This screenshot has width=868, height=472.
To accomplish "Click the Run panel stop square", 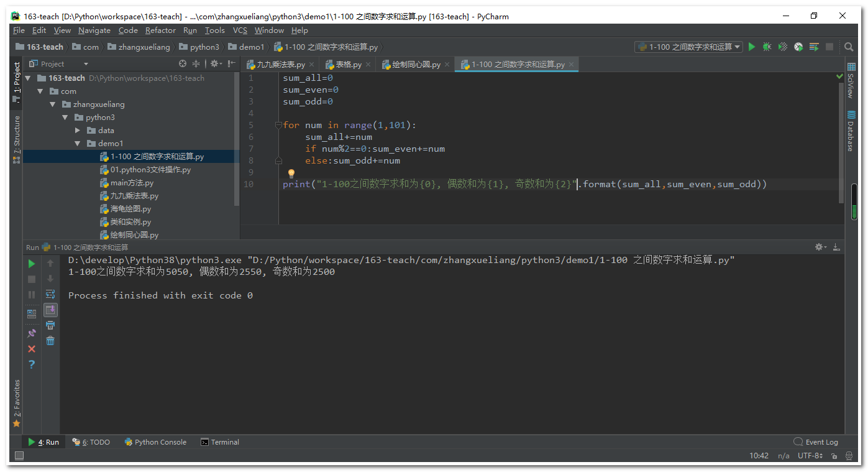I will (x=32, y=279).
